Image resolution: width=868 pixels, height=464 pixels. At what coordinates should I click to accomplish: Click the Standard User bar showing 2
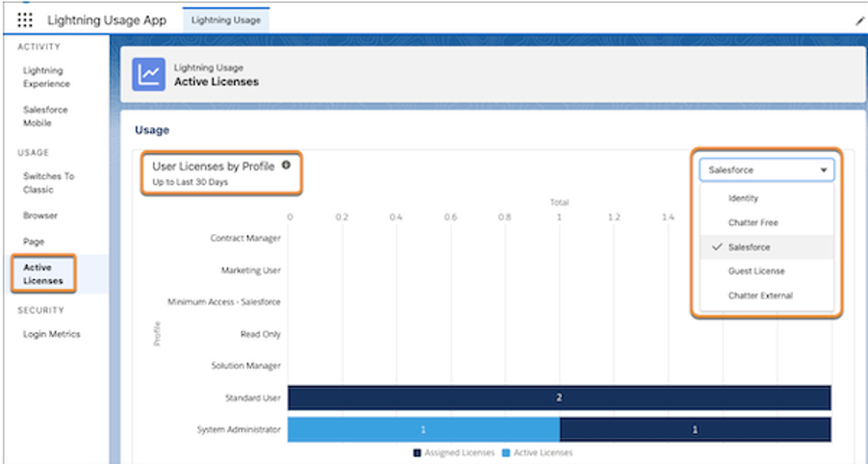559,398
